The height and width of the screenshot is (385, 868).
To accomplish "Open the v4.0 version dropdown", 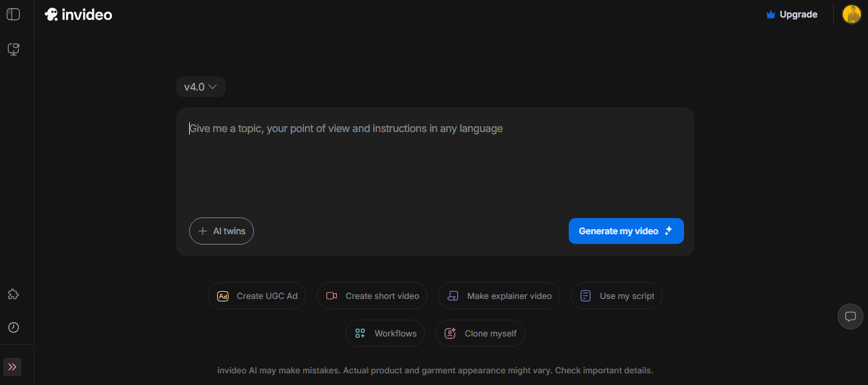I will click(200, 87).
